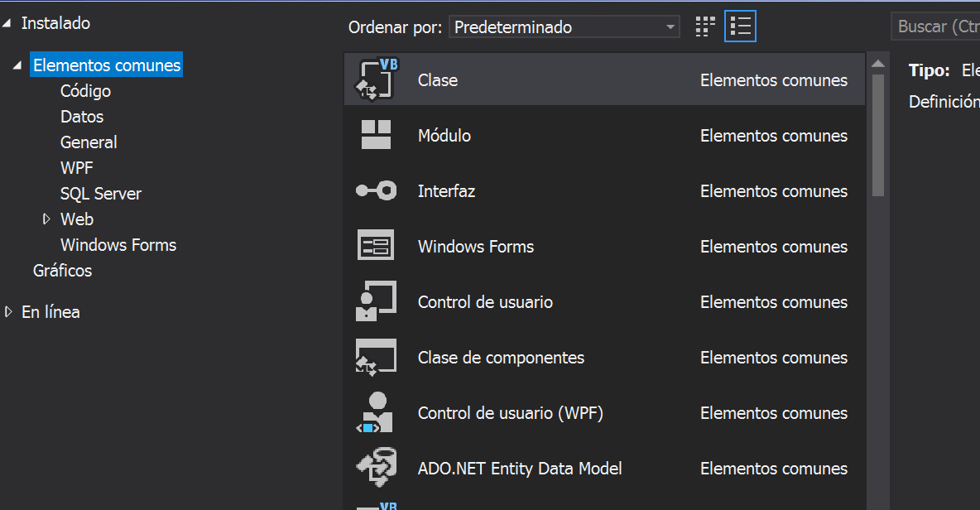Choose the Windows Forms template icon

(376, 246)
